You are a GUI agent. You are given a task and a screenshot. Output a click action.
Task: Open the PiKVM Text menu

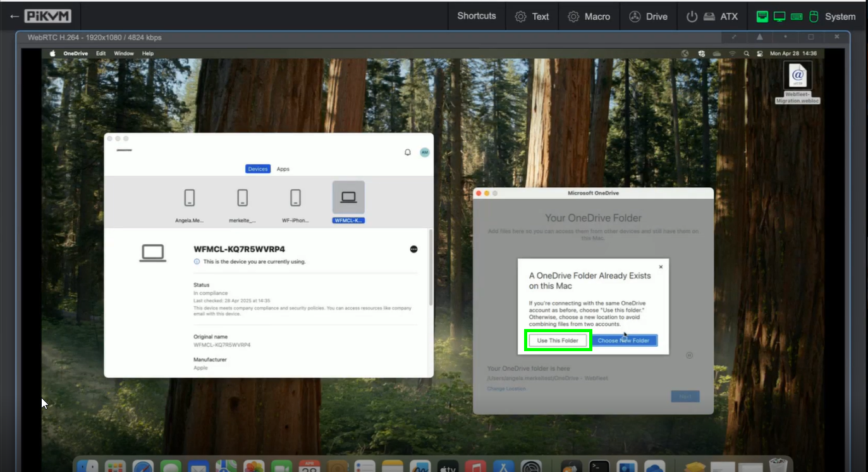[532, 16]
